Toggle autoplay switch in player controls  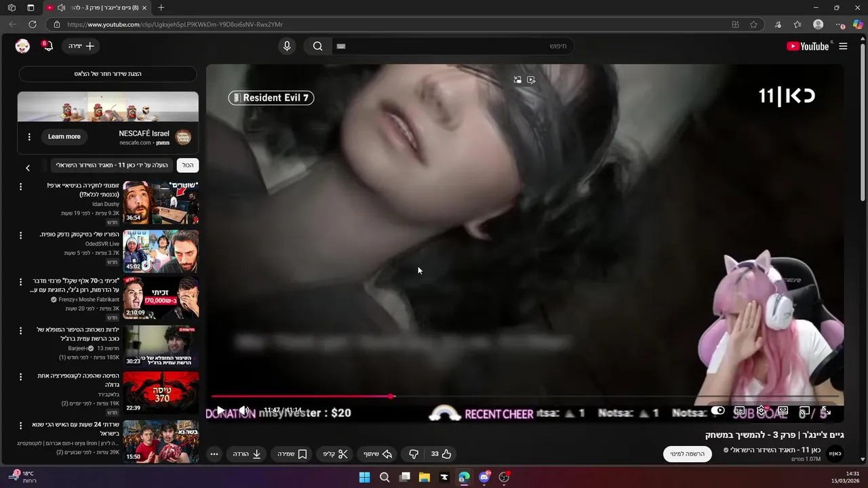(x=717, y=411)
